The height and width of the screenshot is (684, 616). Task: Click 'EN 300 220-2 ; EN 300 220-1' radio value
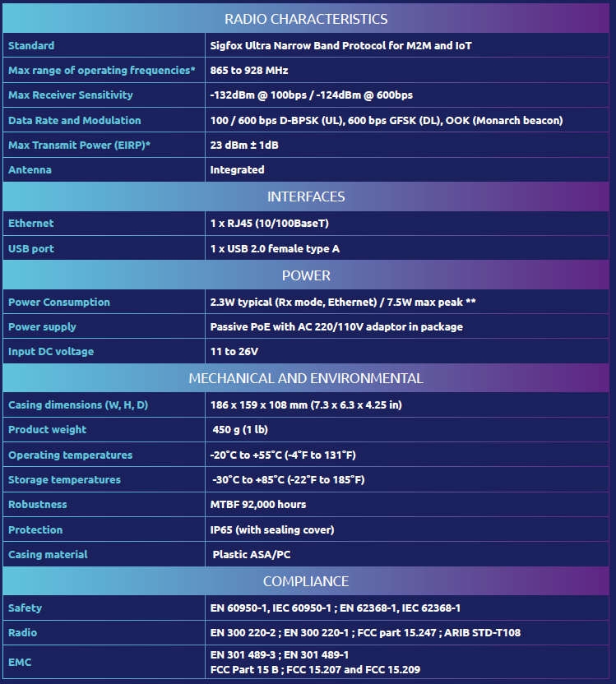tap(280, 633)
